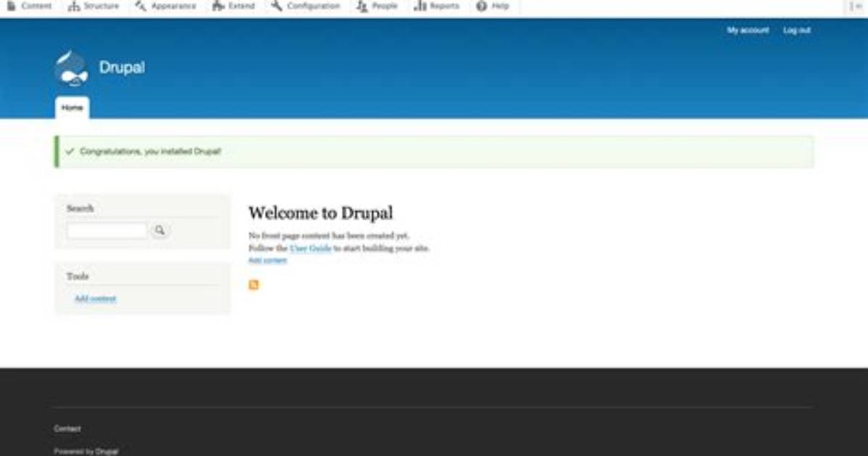This screenshot has width=868, height=456.
Task: Click the orange RSS feed icon
Action: point(253,285)
